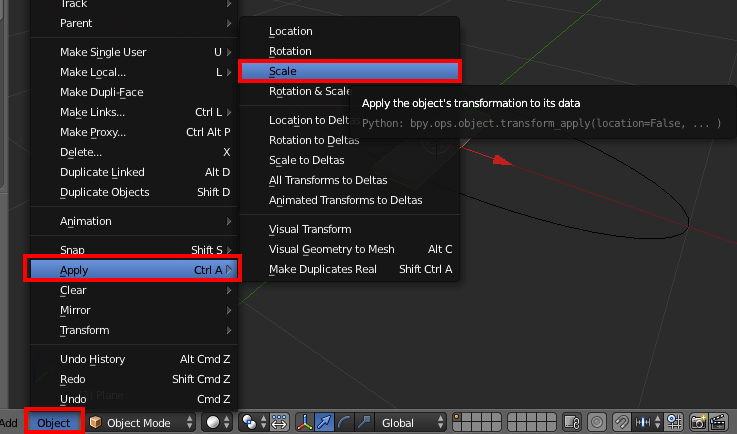737x434 pixels.
Task: Choose Make Proxy entry
Action: tap(133, 132)
